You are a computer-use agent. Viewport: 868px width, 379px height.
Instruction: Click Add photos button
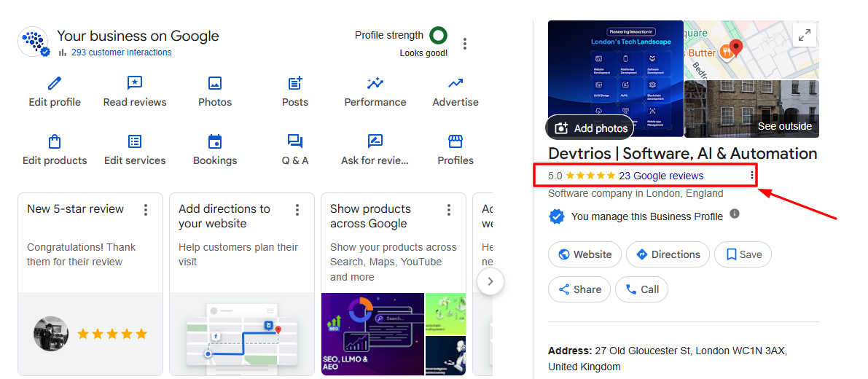tap(590, 128)
